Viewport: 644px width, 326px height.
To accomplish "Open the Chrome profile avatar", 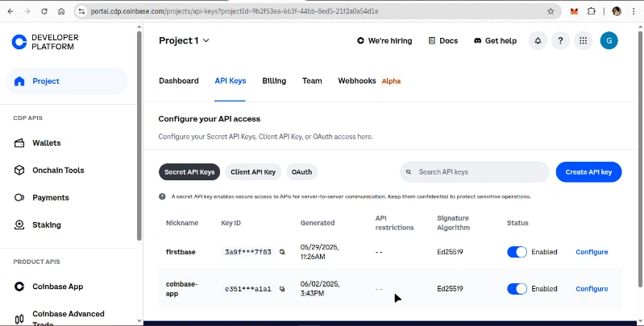I will pyautogui.click(x=617, y=11).
